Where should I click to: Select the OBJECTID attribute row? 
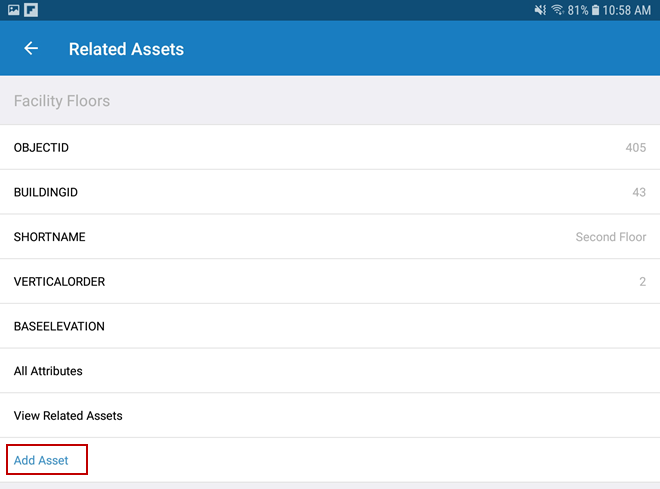coord(330,148)
